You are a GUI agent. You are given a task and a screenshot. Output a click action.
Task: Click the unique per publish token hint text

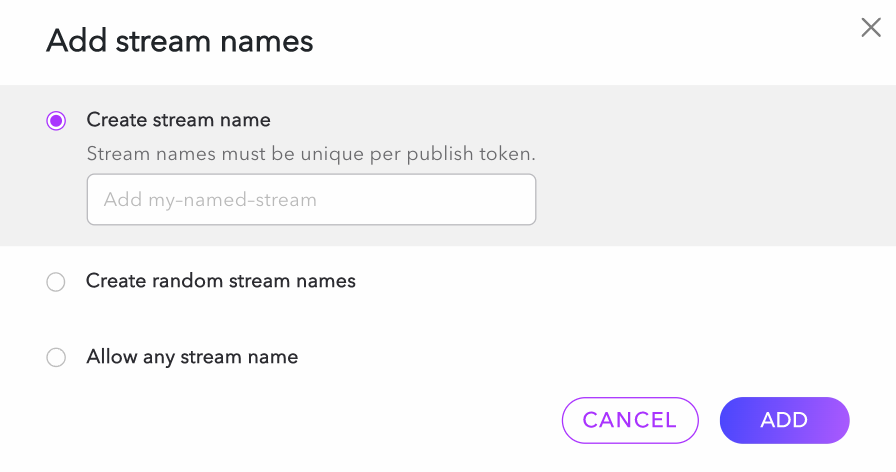coord(311,154)
